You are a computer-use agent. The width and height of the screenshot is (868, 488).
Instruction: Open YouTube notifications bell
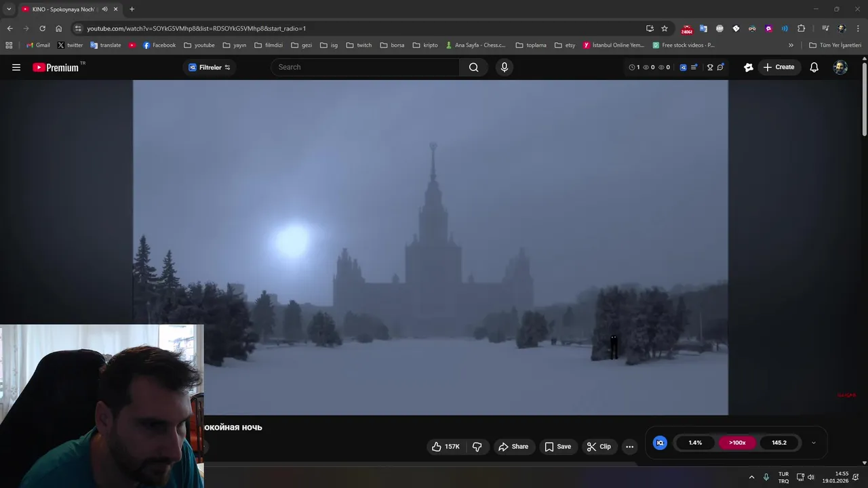click(814, 67)
